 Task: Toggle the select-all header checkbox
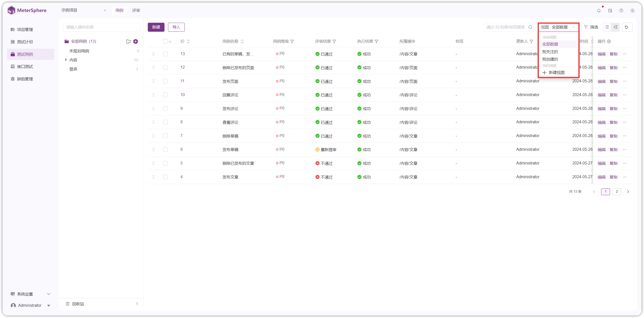(x=165, y=41)
